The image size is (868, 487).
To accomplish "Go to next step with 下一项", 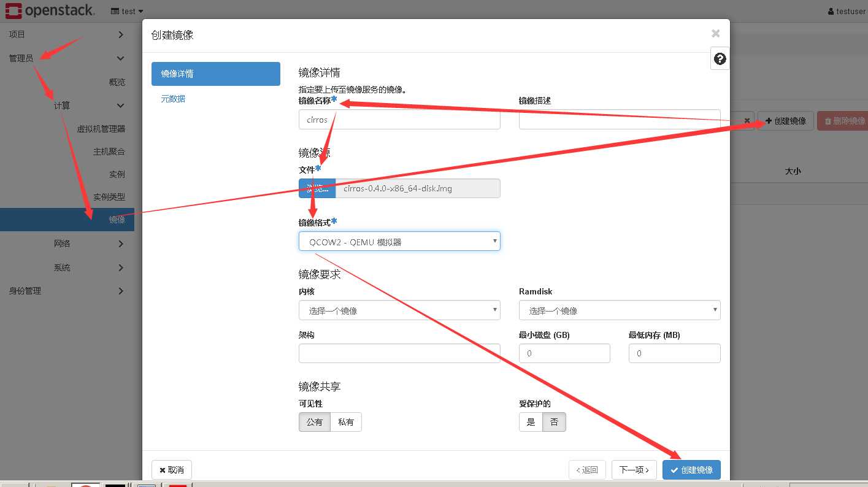I will (x=634, y=470).
